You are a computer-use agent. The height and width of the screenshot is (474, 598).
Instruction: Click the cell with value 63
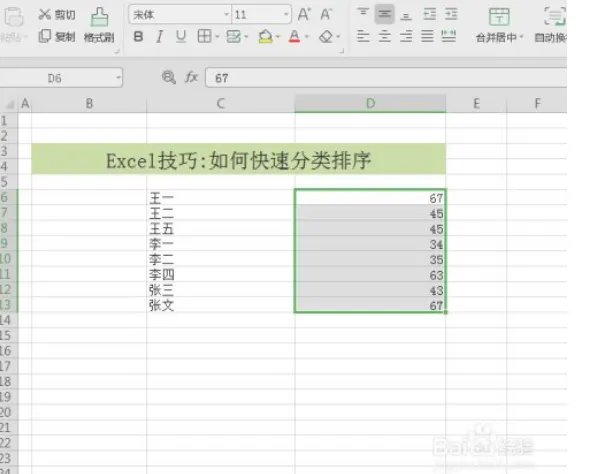pos(370,274)
